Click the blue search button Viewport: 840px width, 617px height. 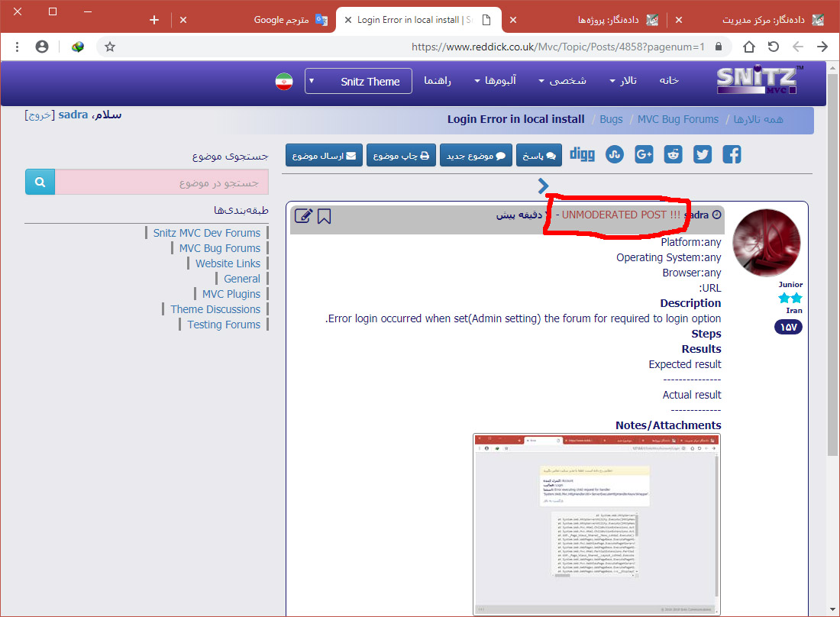(x=40, y=183)
